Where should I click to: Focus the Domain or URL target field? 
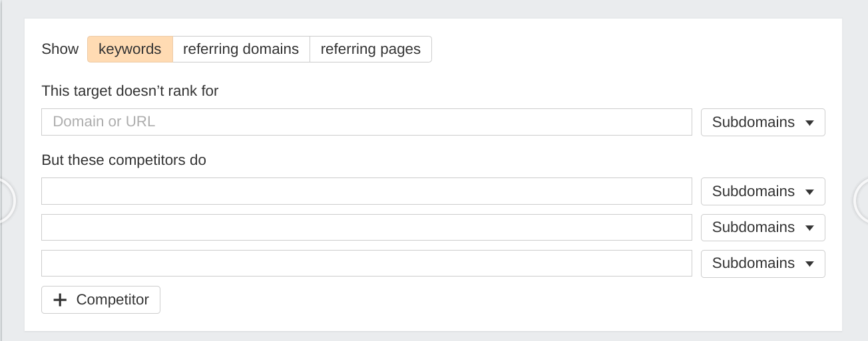367,122
